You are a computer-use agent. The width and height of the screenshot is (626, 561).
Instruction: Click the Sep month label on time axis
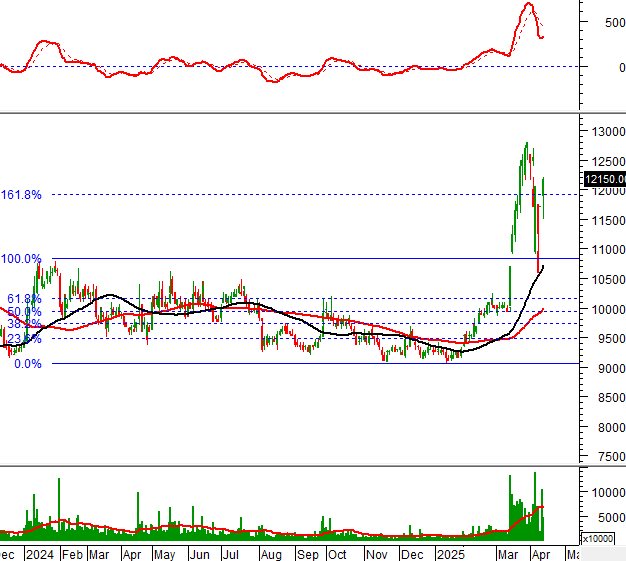pyautogui.click(x=307, y=555)
